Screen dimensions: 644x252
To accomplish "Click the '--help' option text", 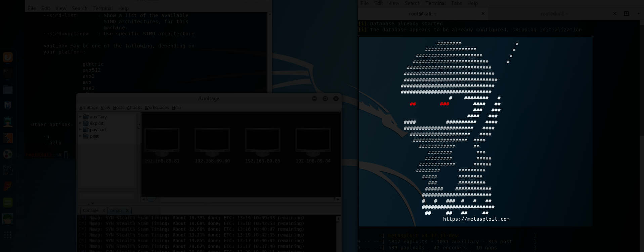I will coord(52,143).
